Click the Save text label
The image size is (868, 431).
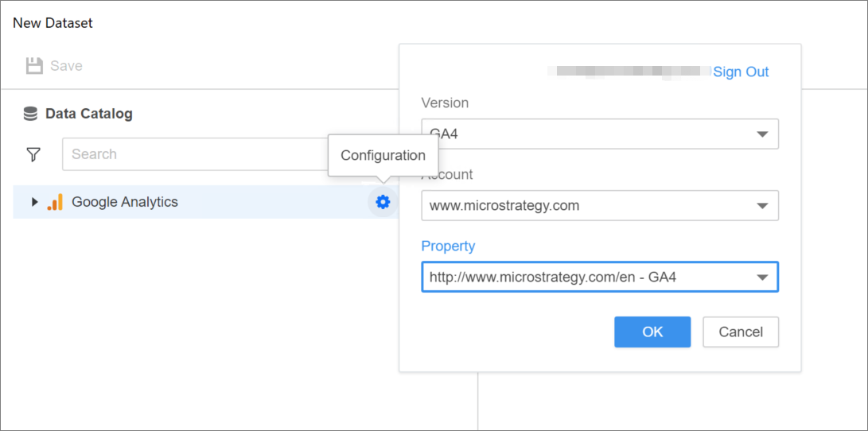click(66, 66)
